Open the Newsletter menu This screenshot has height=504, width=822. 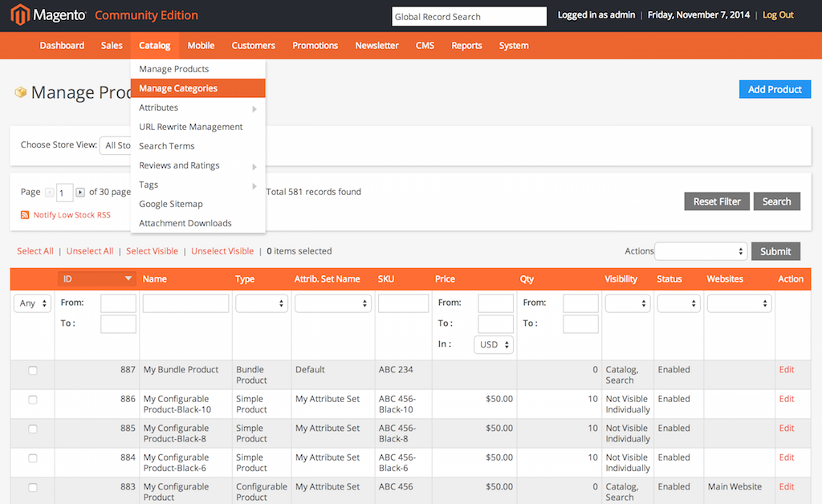(x=377, y=46)
